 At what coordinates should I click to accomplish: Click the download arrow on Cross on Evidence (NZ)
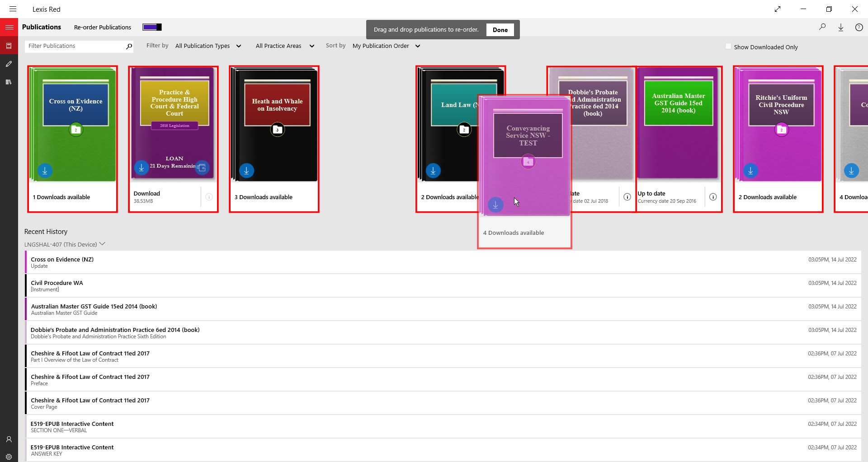[x=44, y=171]
